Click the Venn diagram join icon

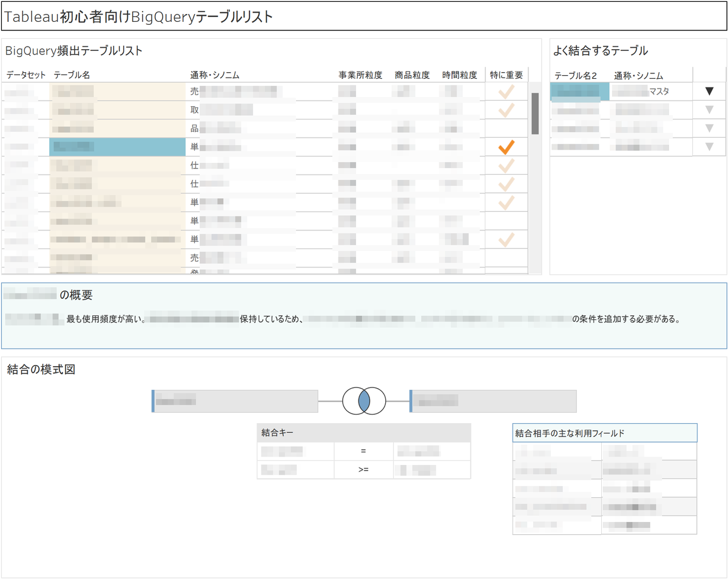[364, 401]
